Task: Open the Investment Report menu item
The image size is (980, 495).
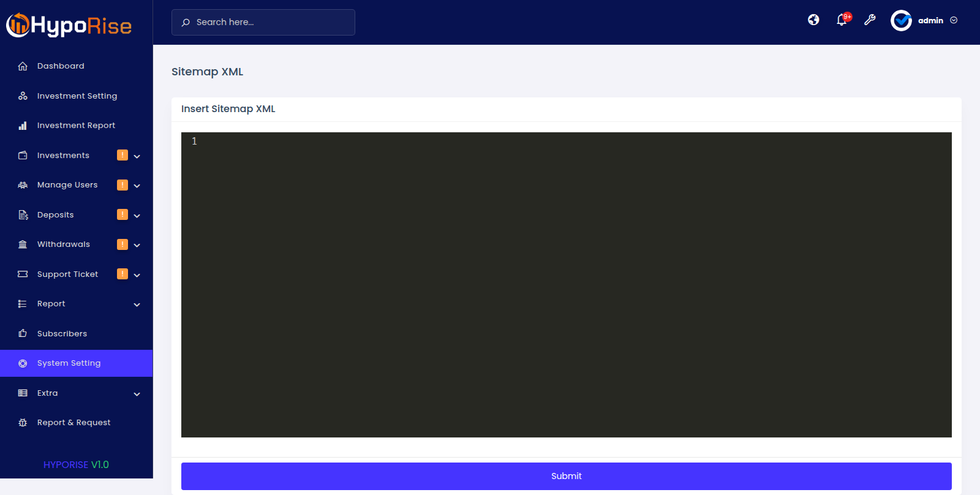Action: 77,126
